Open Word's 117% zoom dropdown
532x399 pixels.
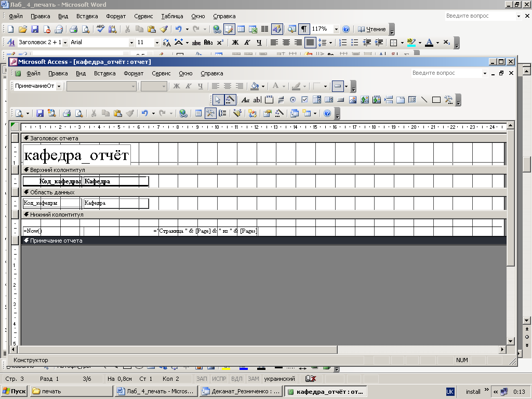pos(336,29)
